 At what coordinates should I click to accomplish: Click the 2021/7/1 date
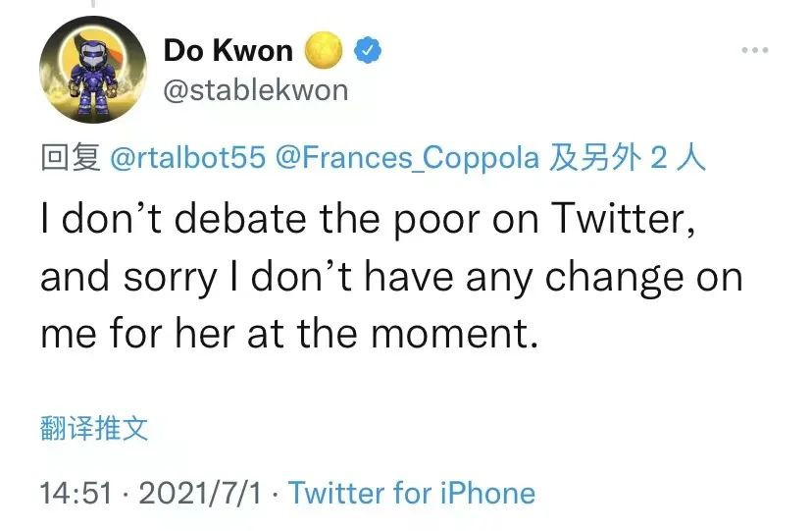coord(201,493)
